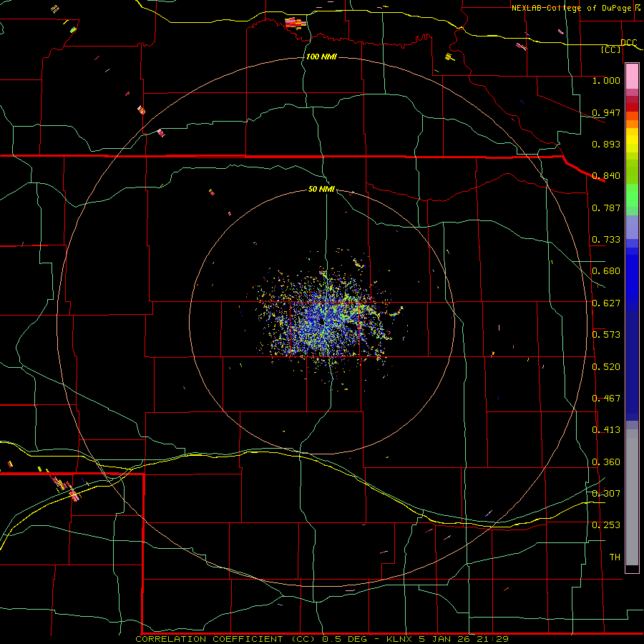This screenshot has height=644, width=644.
Task: Click the 0.787 scale value
Action: point(606,208)
